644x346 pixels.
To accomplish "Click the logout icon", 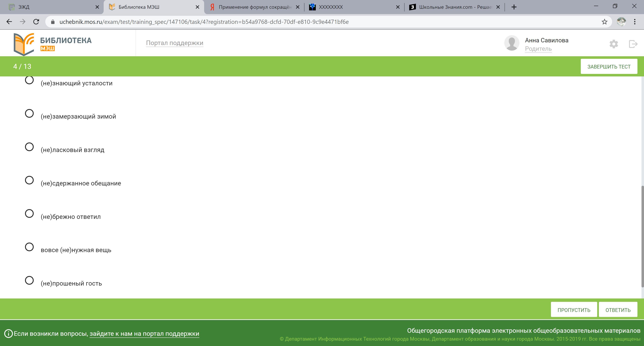I will coord(633,44).
